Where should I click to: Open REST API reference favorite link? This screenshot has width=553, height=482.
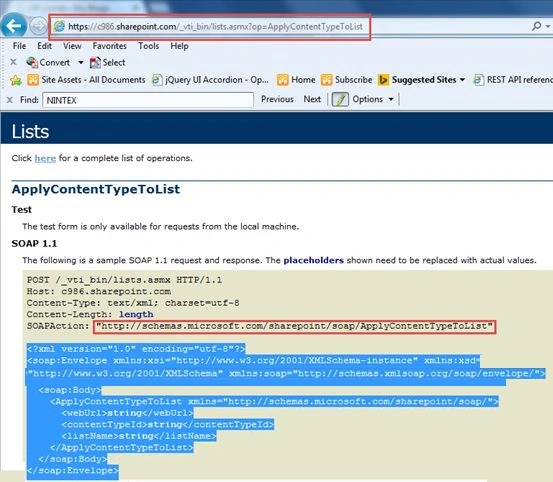[513, 80]
